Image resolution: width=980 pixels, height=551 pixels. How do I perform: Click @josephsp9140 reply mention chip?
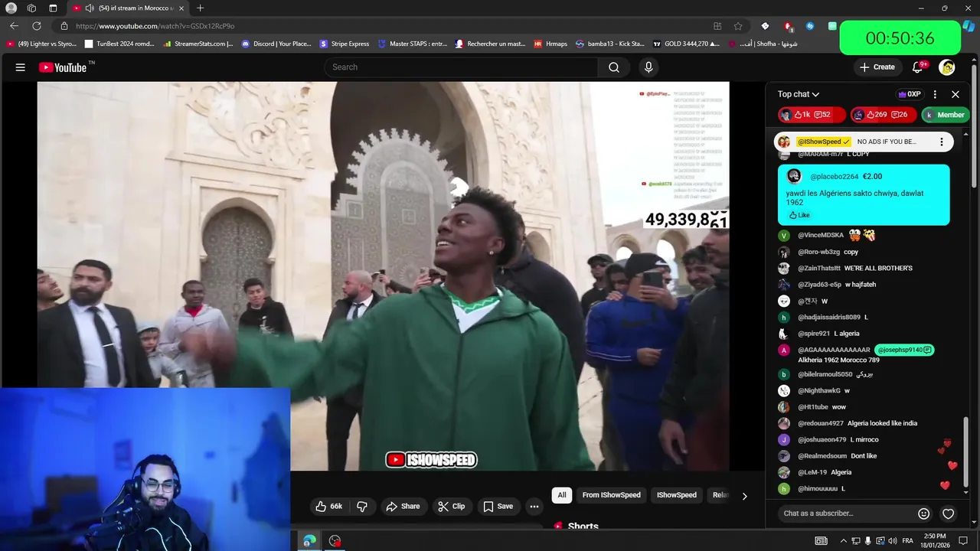[904, 350]
